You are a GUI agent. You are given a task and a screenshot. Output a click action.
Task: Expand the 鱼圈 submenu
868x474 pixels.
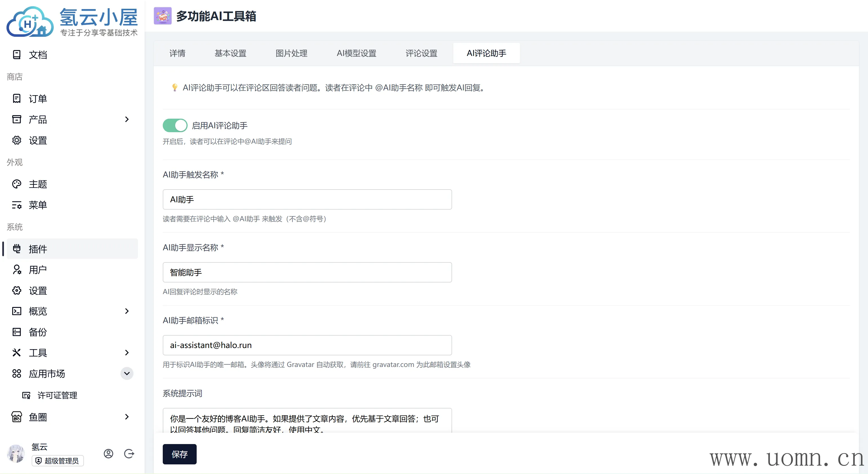coord(127,417)
